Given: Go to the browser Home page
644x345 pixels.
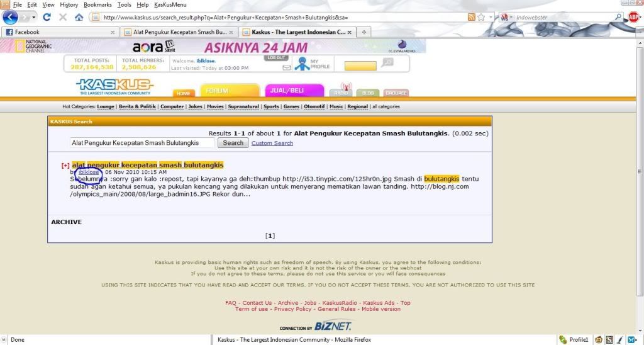Looking at the screenshot, I should [x=79, y=17].
